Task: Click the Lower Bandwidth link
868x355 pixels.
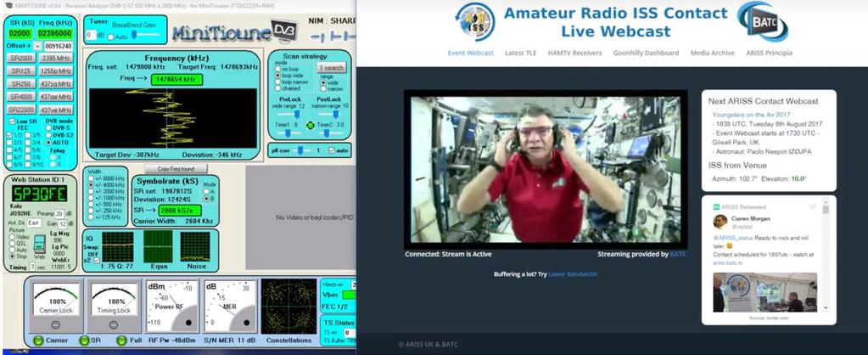Action: [x=573, y=274]
